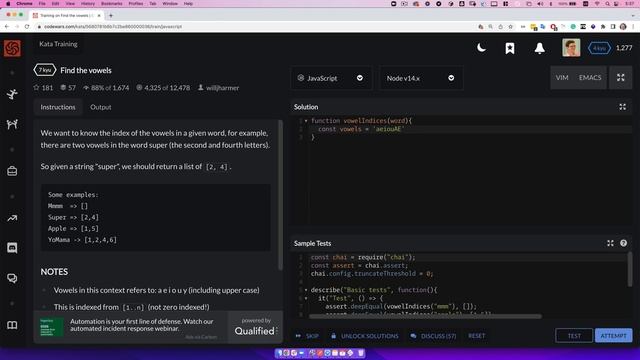
Task: Open the Discord chat sidebar icon
Action: [x=12, y=248]
